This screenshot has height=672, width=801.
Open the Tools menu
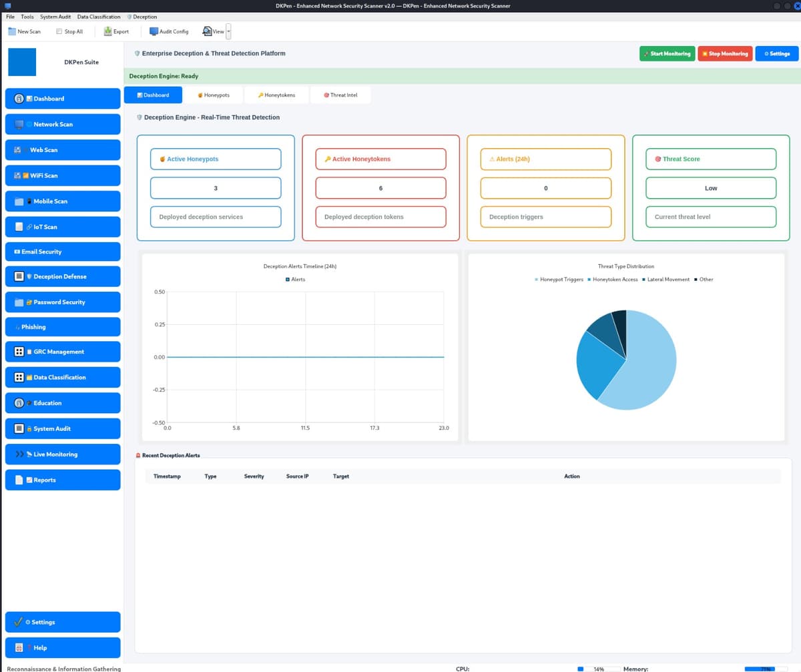[x=27, y=17]
